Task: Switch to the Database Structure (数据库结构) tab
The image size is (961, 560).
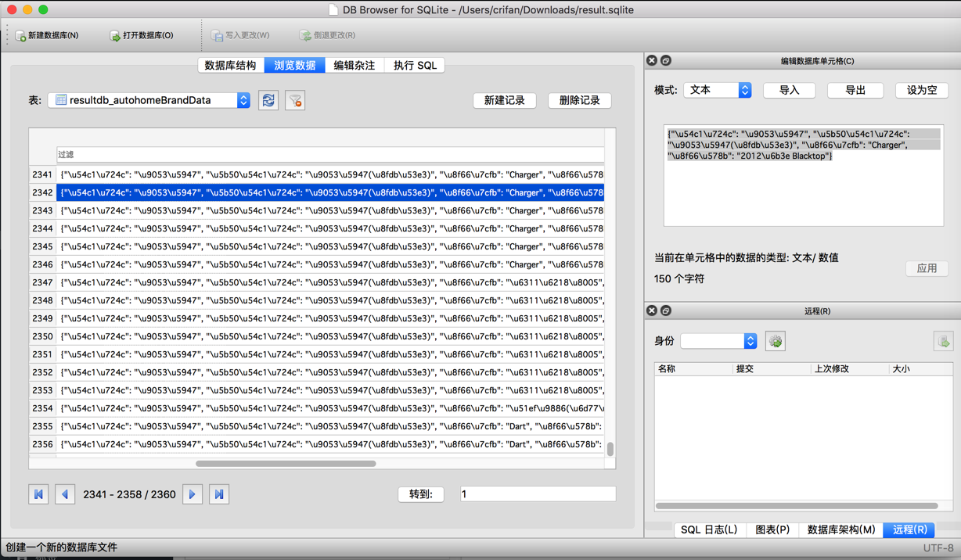Action: [x=231, y=66]
